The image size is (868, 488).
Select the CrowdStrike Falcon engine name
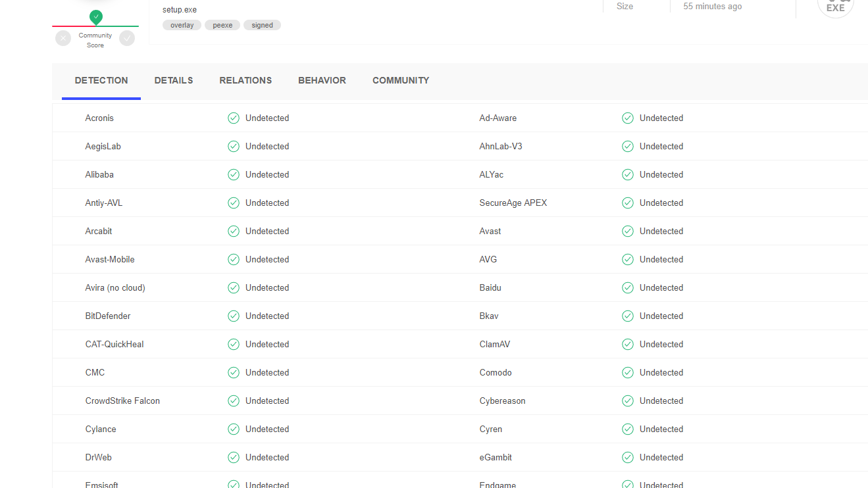[x=122, y=401]
